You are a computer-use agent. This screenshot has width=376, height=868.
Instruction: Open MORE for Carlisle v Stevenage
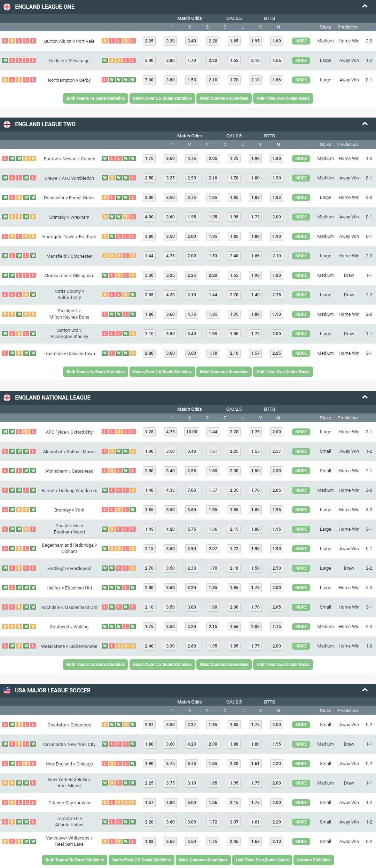(x=301, y=61)
